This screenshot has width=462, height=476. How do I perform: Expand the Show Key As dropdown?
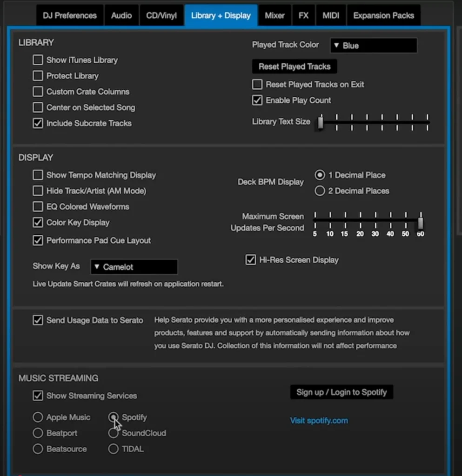[134, 267]
